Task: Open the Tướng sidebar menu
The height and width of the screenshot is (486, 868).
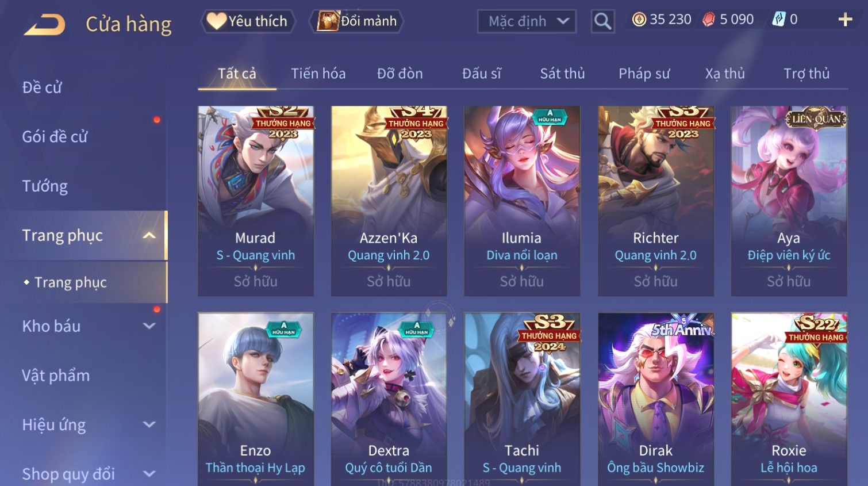Action: coord(45,186)
